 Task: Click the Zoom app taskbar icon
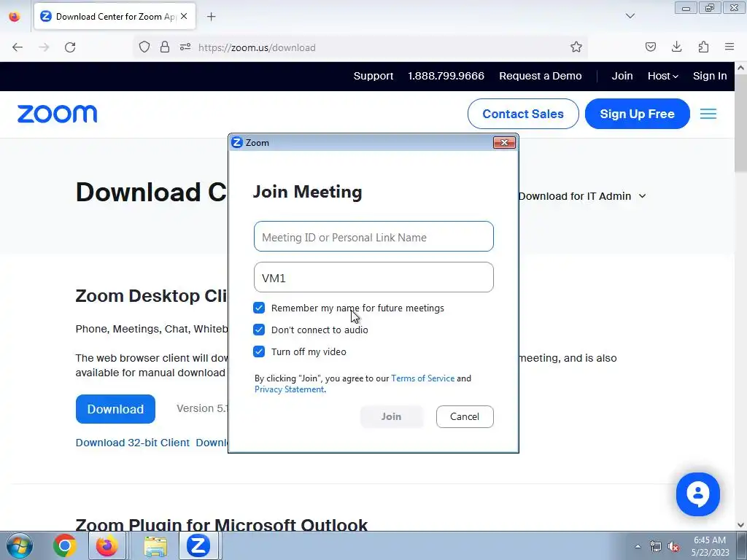pos(198,545)
